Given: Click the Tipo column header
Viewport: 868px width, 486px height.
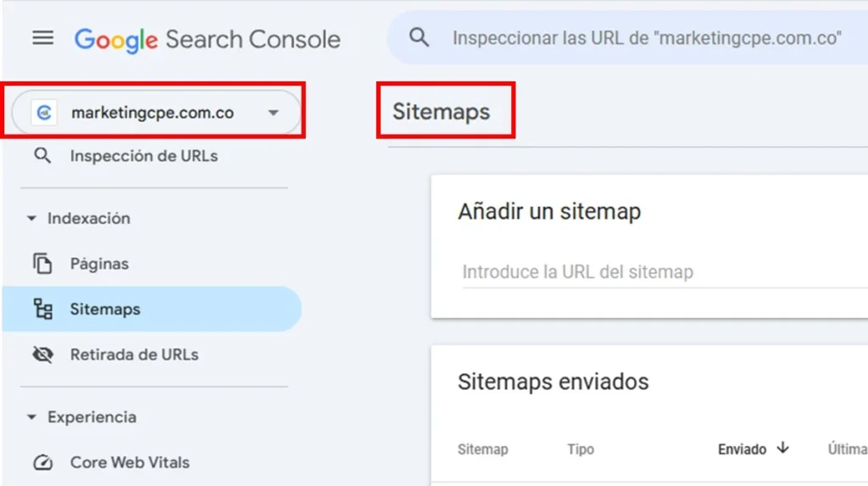Looking at the screenshot, I should 580,450.
